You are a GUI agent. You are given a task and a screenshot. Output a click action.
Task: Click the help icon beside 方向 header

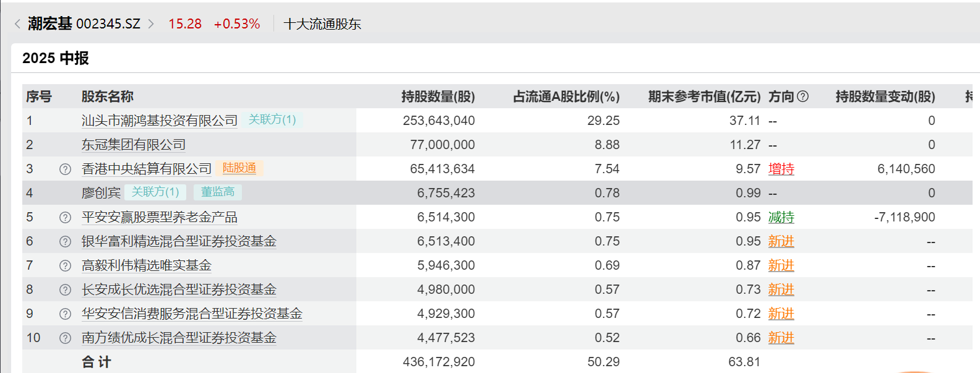click(x=803, y=96)
